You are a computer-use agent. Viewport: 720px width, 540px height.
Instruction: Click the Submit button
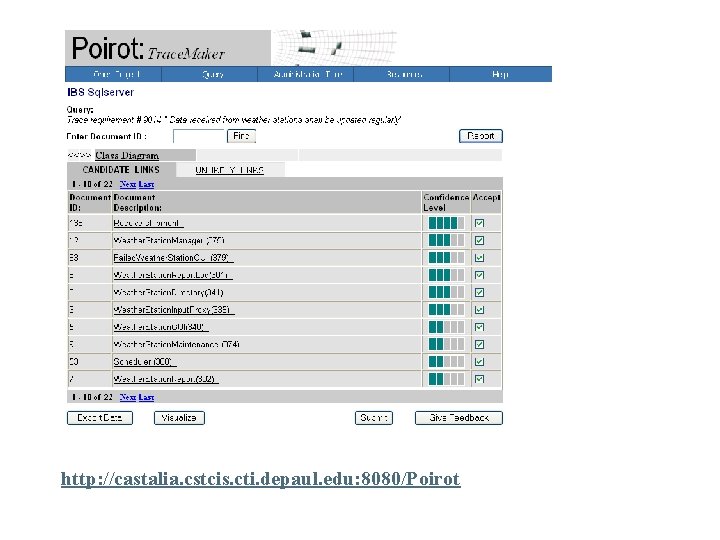point(374,418)
